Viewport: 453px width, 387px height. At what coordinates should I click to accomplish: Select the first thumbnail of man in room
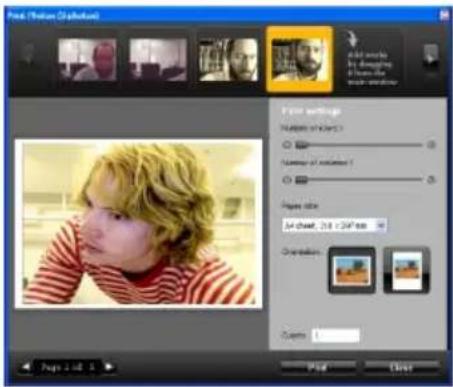(x=87, y=60)
